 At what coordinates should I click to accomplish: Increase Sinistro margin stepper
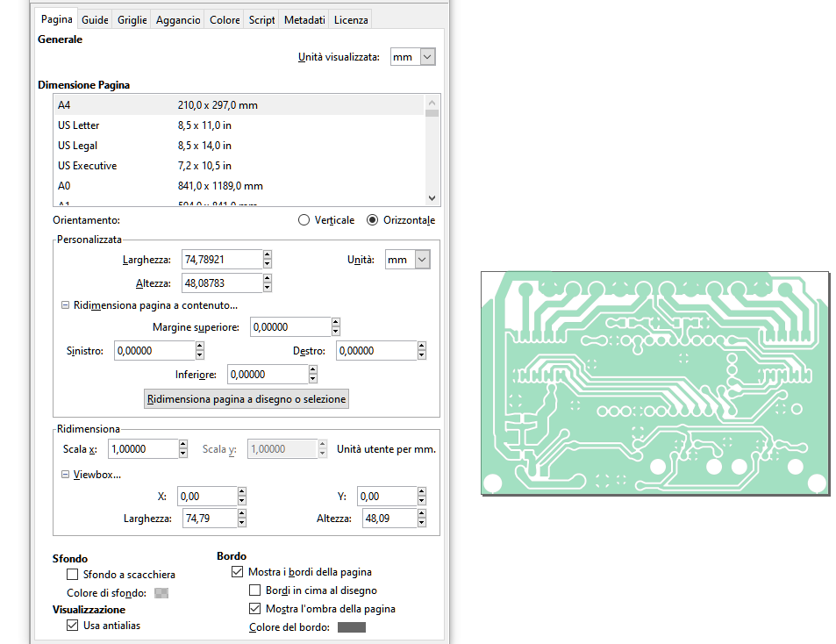point(199,346)
